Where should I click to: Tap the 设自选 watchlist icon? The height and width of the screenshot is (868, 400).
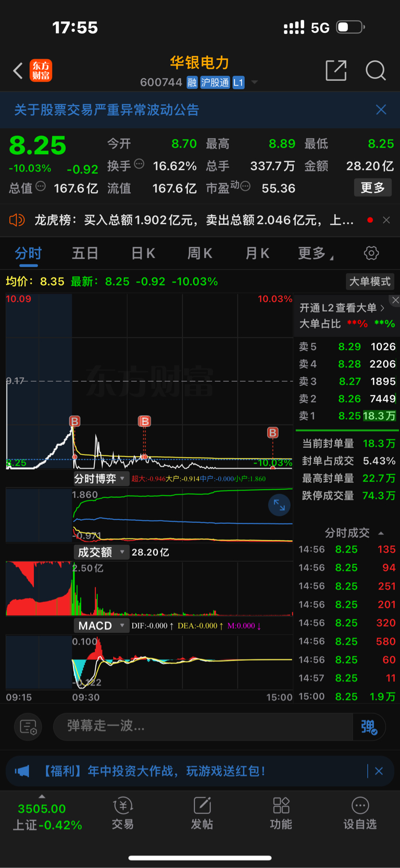coord(360,813)
